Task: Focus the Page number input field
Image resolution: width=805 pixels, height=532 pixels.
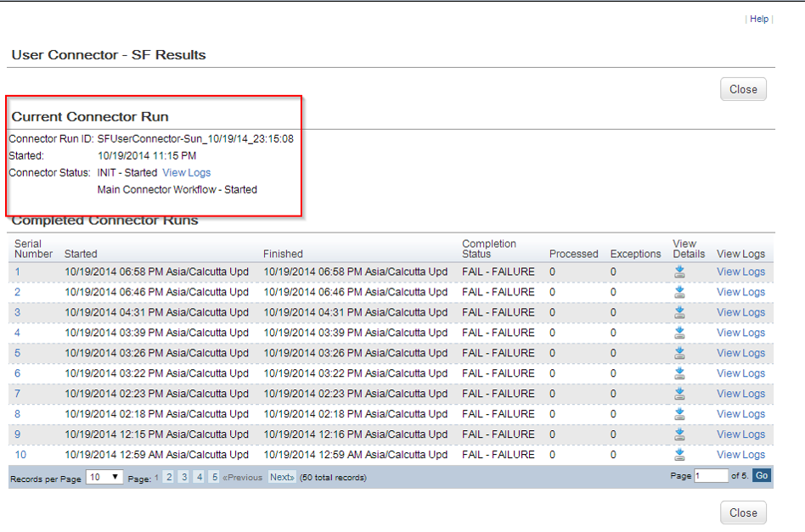Action: pos(711,475)
